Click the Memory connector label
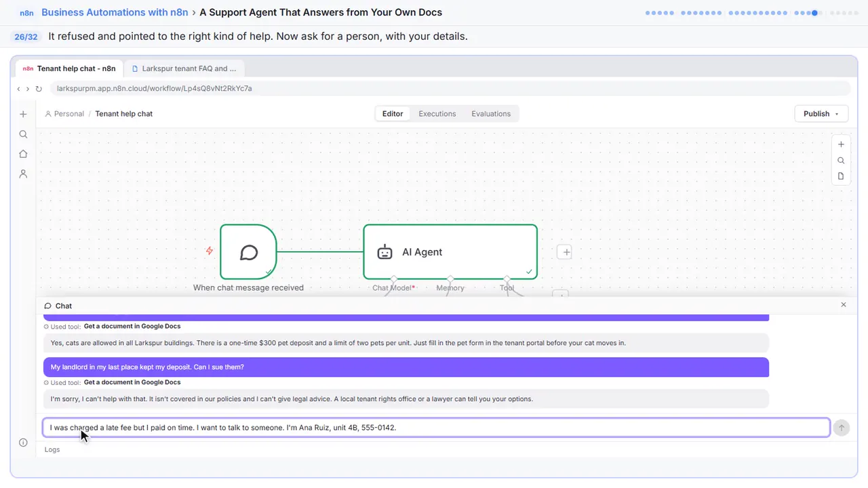The image size is (868, 488). tap(450, 288)
